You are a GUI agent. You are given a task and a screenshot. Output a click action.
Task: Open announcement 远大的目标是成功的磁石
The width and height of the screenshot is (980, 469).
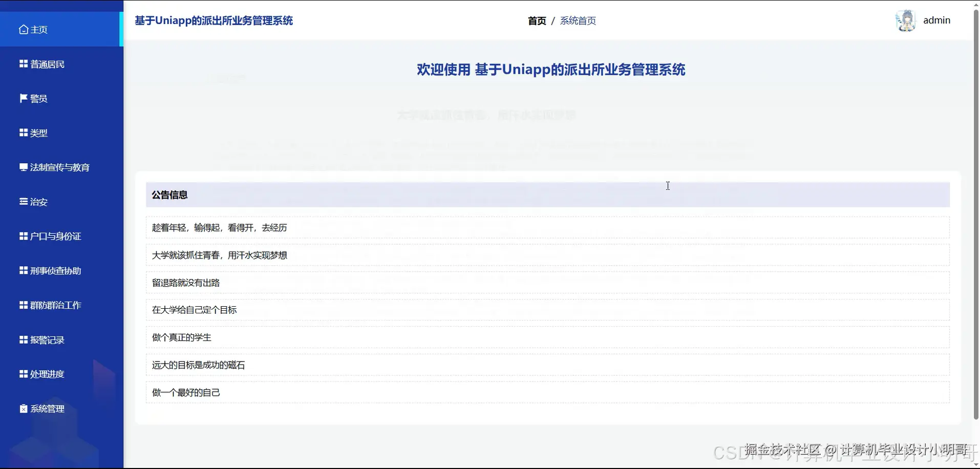click(x=547, y=365)
